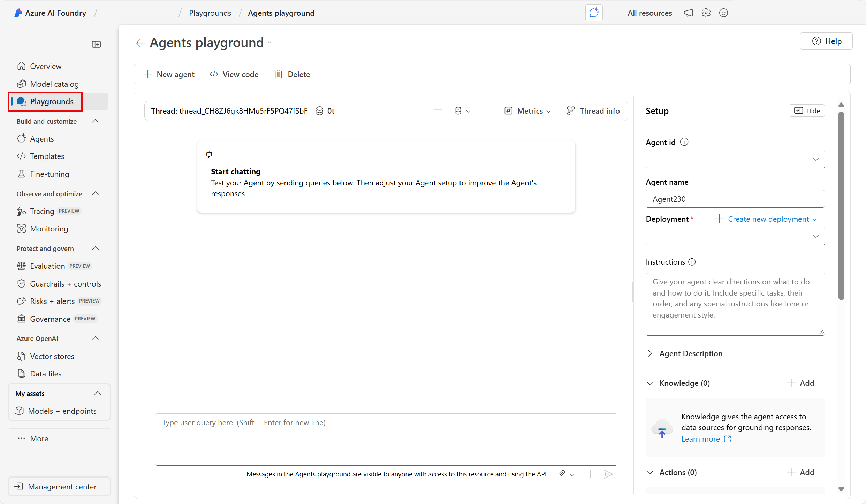The image size is (866, 504).
Task: Click the Agent name input field
Action: (x=735, y=199)
